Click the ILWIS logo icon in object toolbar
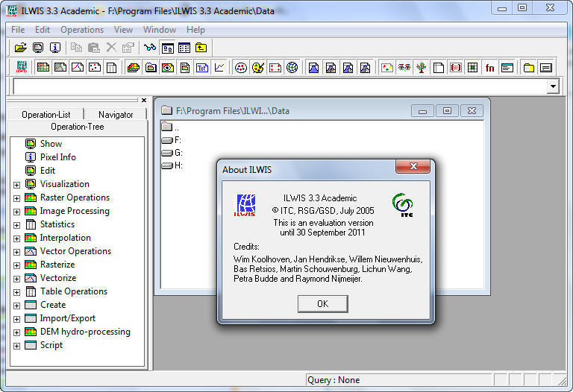Viewport: 573px width, 392px height. coord(22,67)
